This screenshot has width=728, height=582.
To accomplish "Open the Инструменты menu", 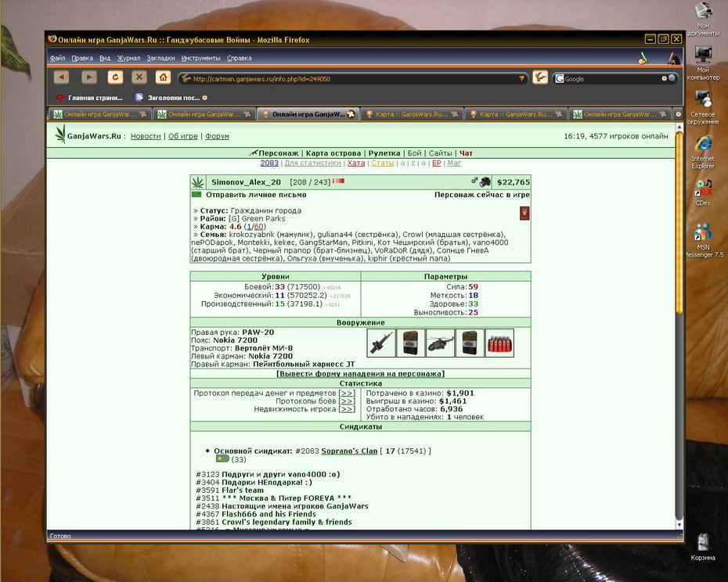I will (200, 58).
